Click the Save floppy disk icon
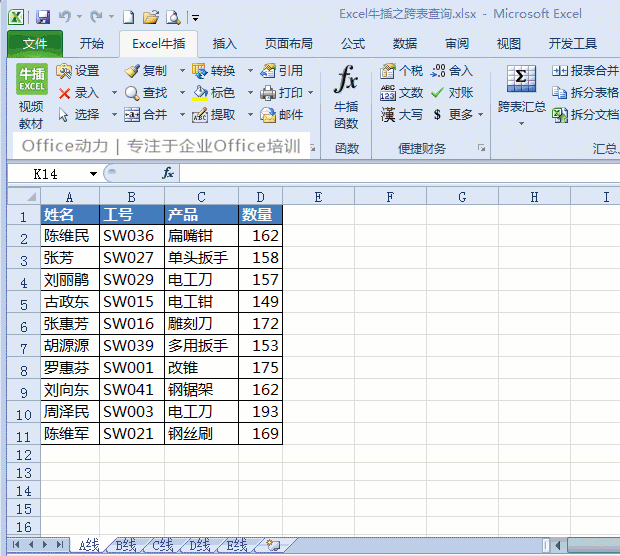The image size is (620, 556). click(43, 17)
